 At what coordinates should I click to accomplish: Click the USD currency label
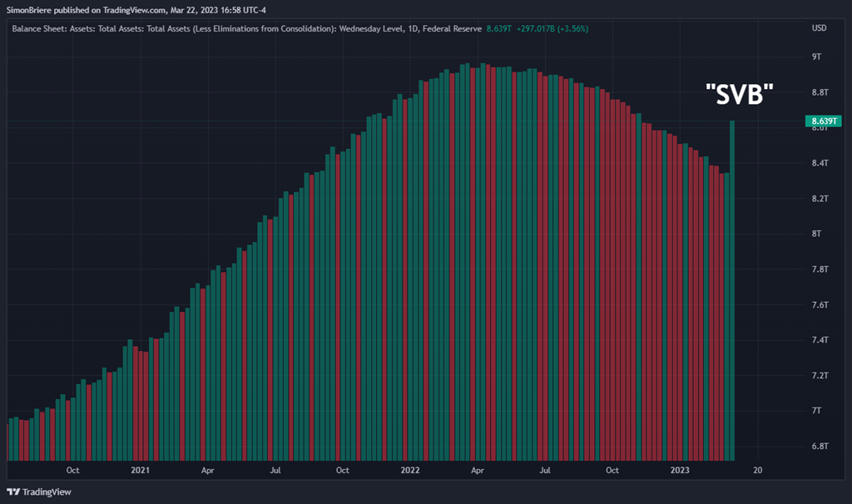point(819,27)
